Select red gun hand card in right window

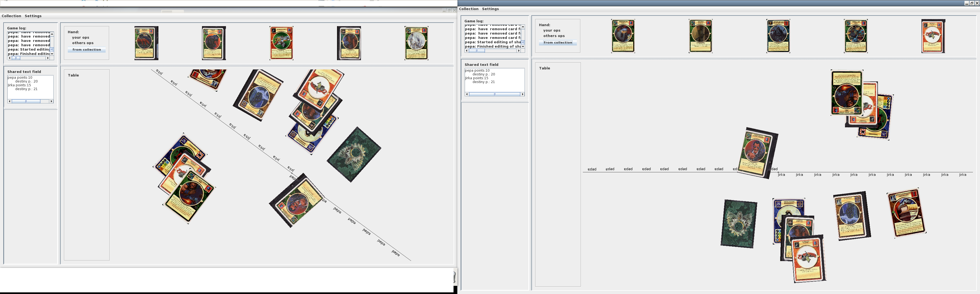coord(933,36)
